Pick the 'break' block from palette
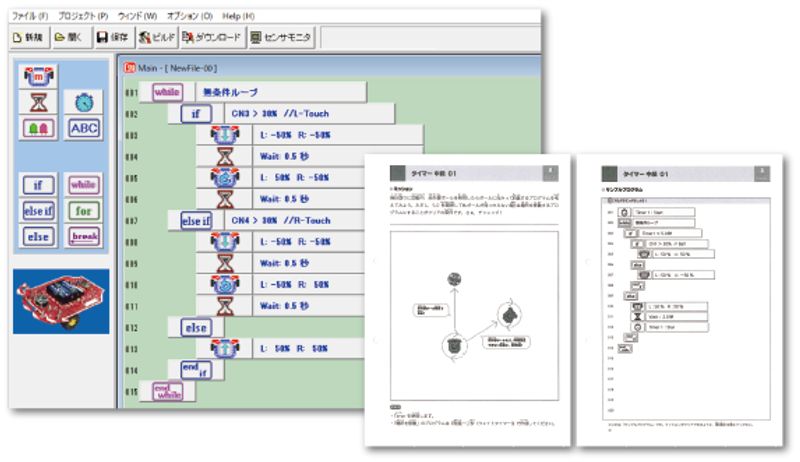Viewport: 800px width, 462px height. tap(84, 237)
